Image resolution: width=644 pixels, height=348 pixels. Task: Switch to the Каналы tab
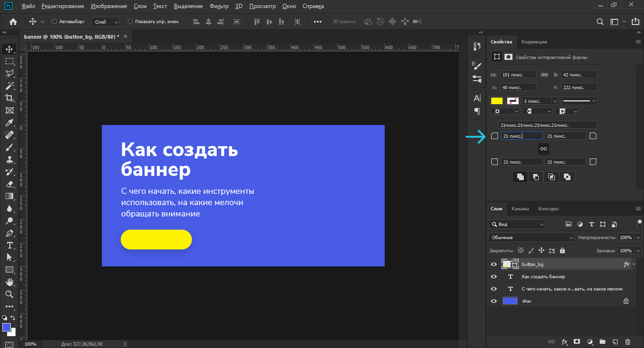pyautogui.click(x=520, y=209)
